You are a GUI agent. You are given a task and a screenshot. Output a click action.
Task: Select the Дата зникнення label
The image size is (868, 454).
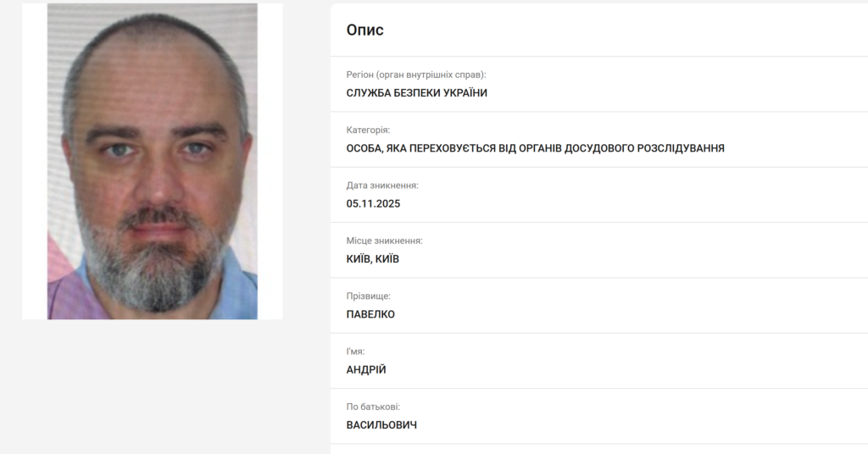382,185
